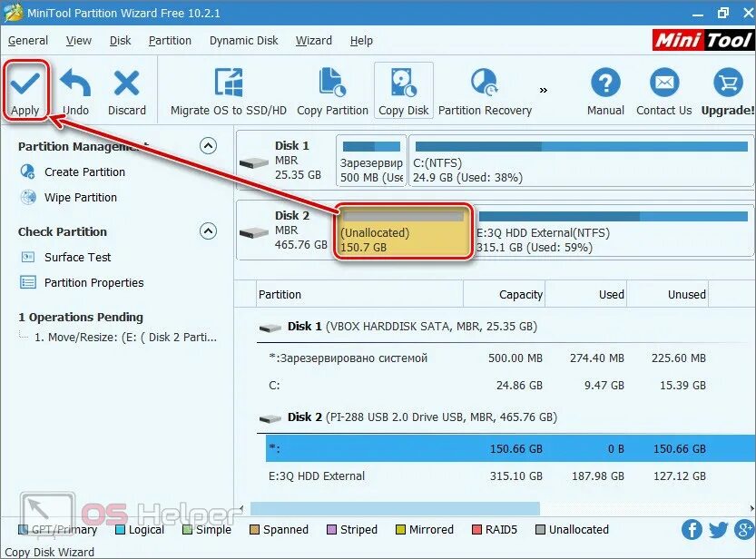The image size is (756, 559).
Task: Start the Copy Disk wizard
Action: 404,91
